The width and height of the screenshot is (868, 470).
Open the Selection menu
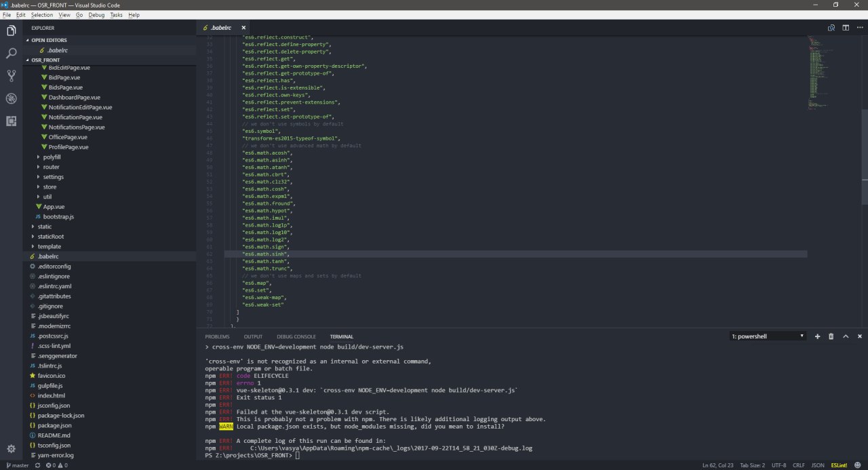click(42, 14)
